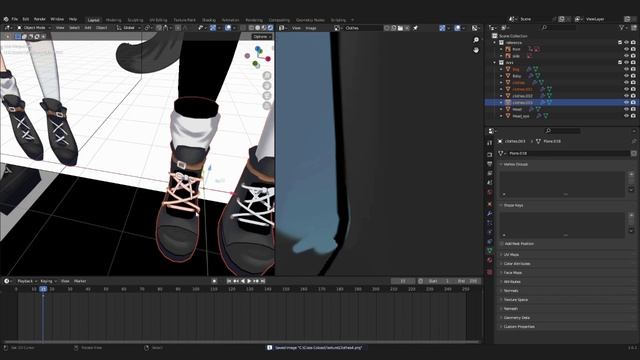Hide clothes.003 object in viewport
640x360 pixels.
point(627,102)
